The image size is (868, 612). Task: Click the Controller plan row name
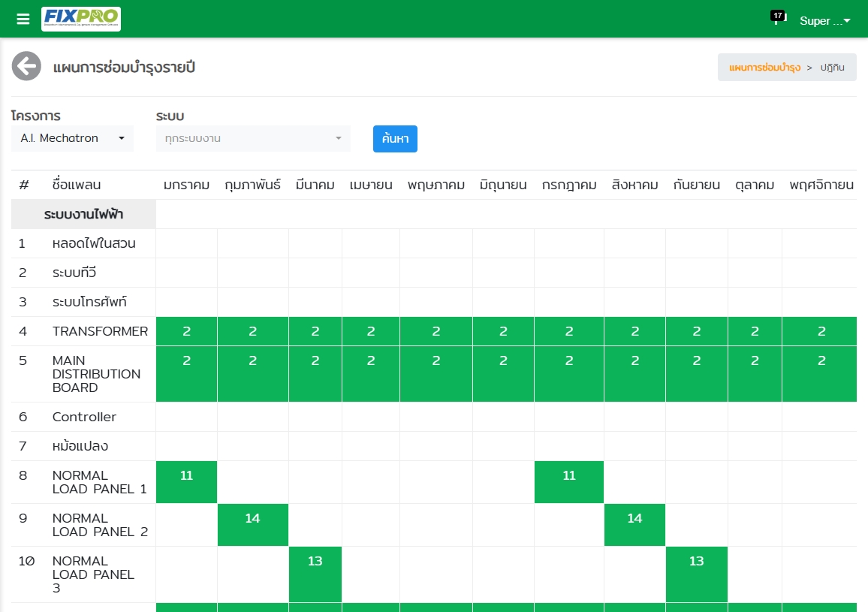(x=84, y=417)
